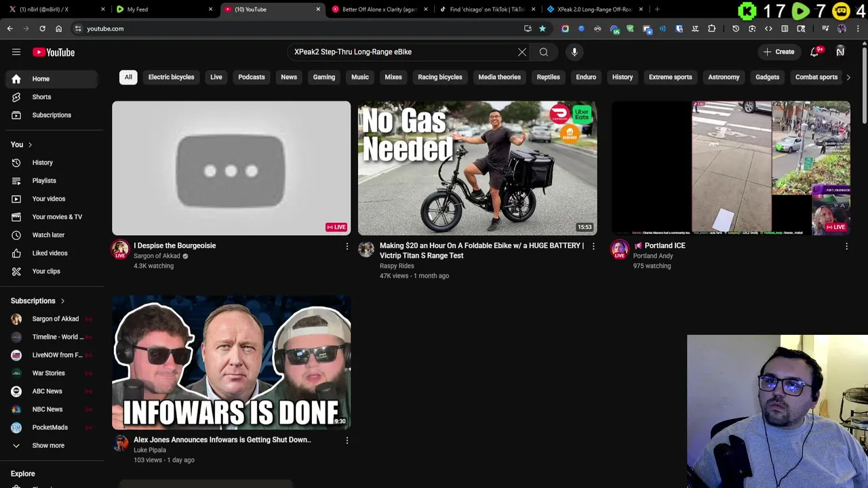The height and width of the screenshot is (488, 868).
Task: Open options menu for Alex Jones video
Action: pos(347,441)
